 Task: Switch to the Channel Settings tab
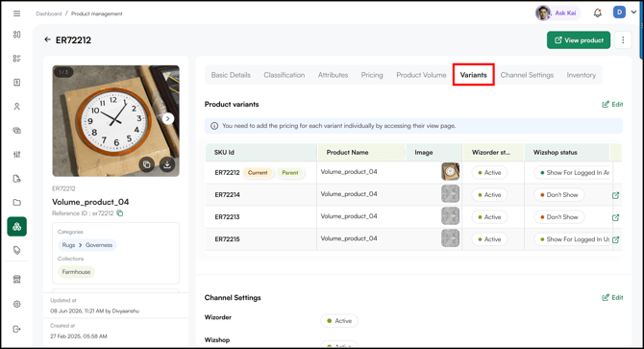527,75
